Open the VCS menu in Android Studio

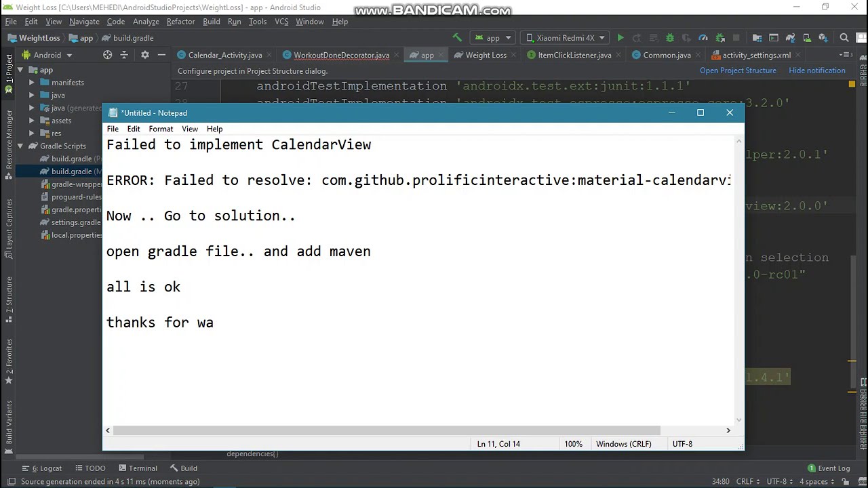click(x=281, y=22)
